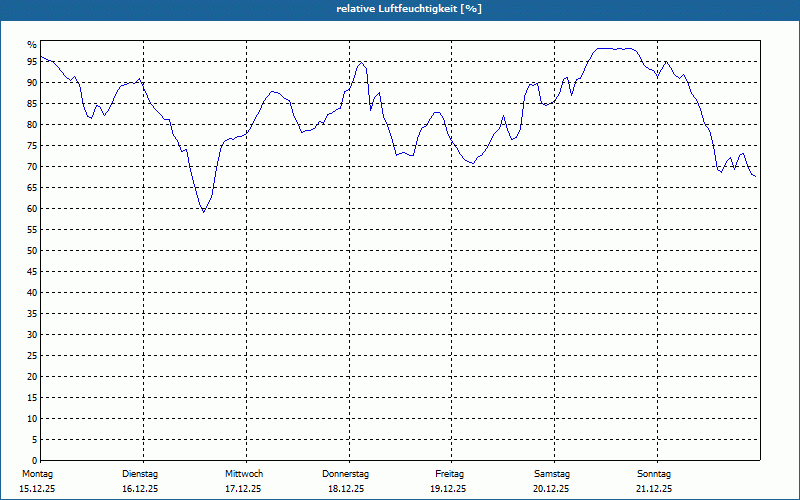This screenshot has height=500, width=800.
Task: Click the 60 y-axis tick label
Action: [32, 209]
